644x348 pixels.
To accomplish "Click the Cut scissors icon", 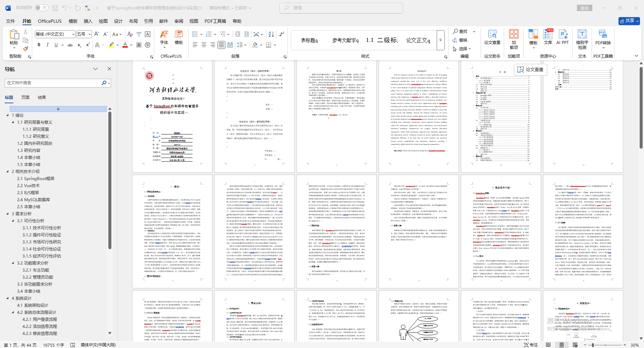I will 25,32.
